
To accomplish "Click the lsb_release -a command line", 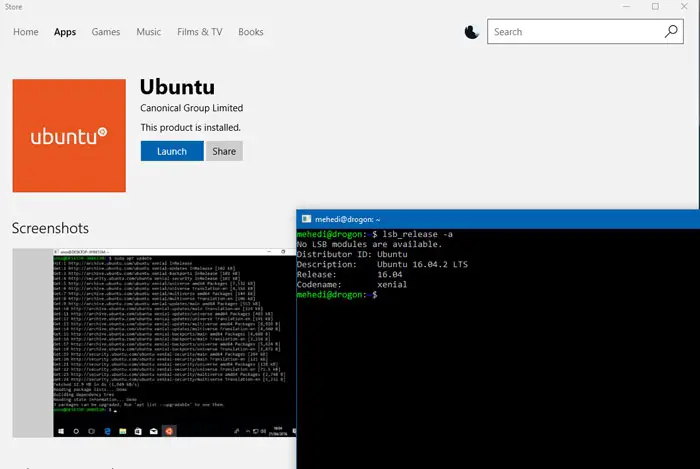I will [x=375, y=234].
